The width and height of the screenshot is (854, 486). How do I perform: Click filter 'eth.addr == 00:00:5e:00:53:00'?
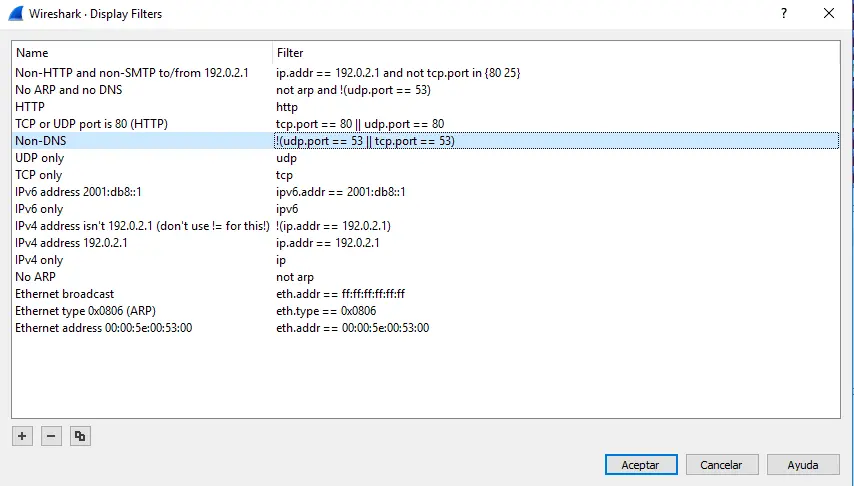(352, 327)
